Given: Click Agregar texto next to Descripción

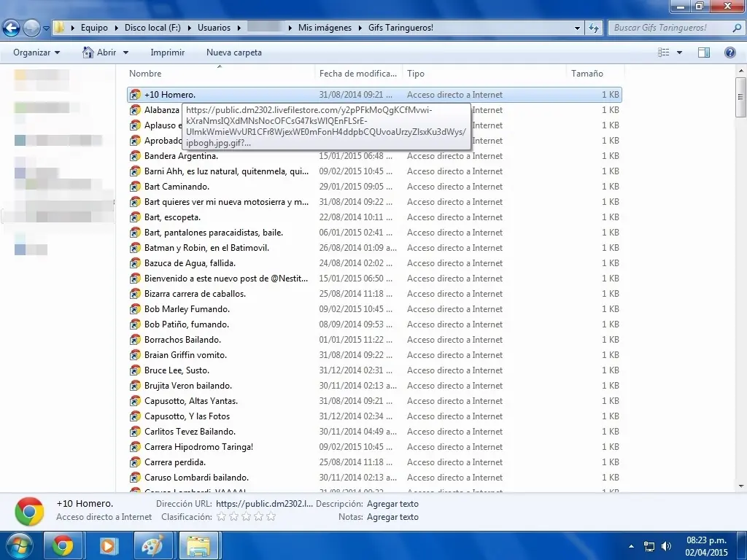Looking at the screenshot, I should 392,504.
